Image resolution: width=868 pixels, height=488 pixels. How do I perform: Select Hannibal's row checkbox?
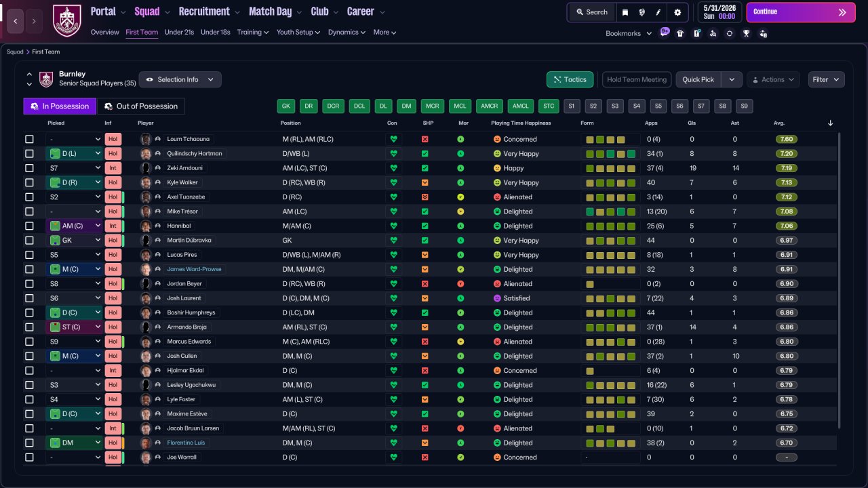(29, 226)
